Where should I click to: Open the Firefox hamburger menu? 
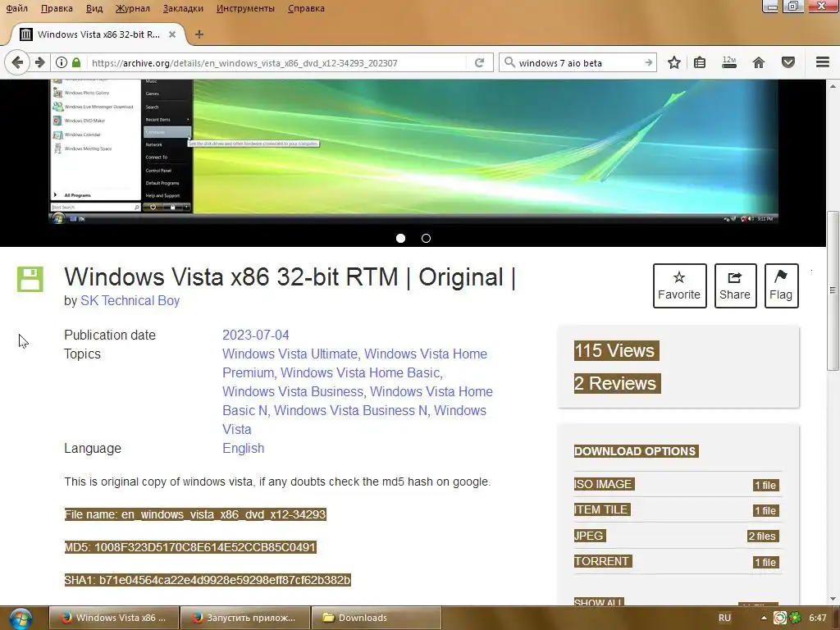822,62
